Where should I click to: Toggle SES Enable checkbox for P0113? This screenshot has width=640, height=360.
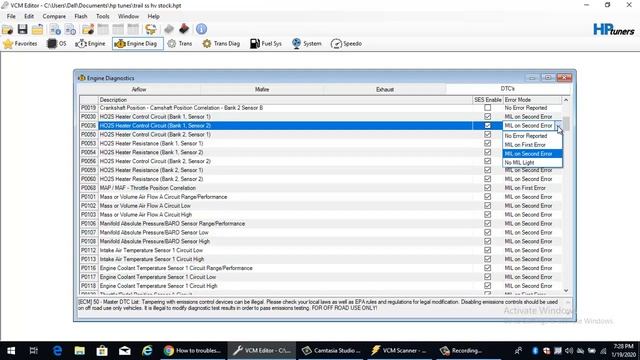(487, 259)
